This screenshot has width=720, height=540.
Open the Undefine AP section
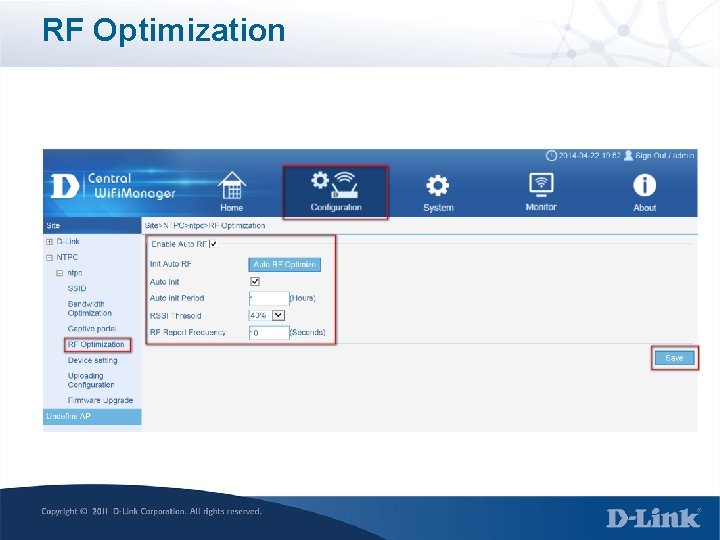point(92,416)
